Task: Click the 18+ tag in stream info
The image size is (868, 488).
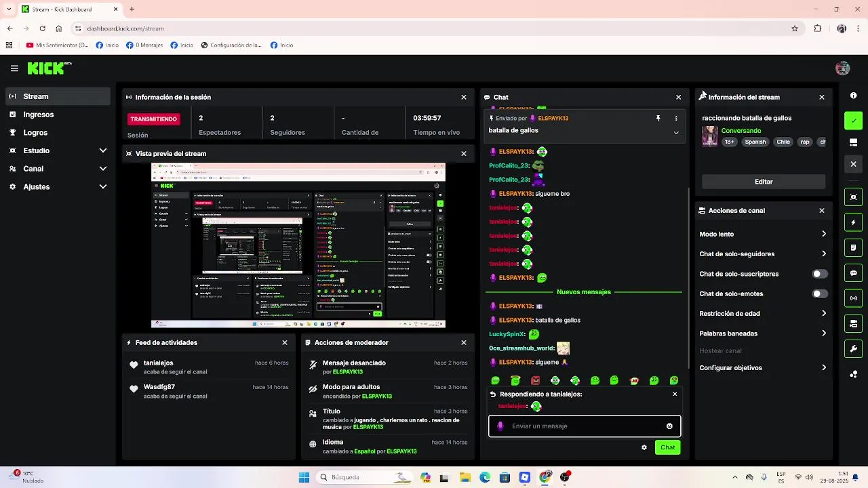Action: [729, 142]
